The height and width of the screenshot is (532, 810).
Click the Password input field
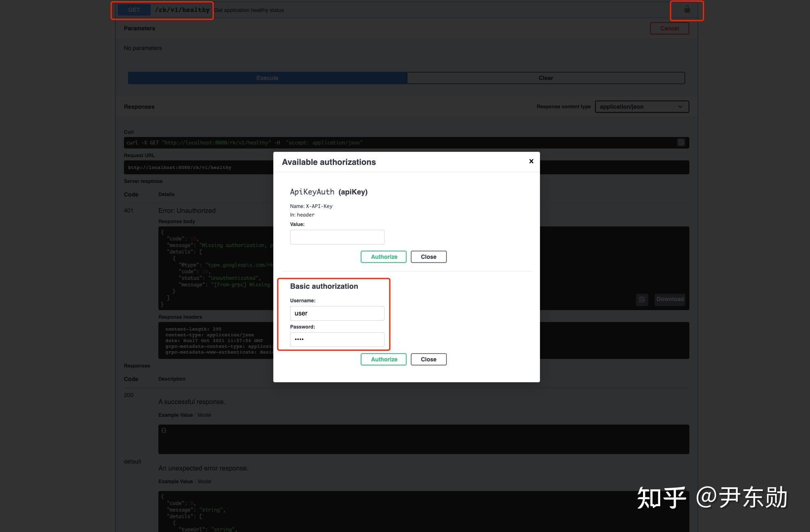[x=337, y=339]
